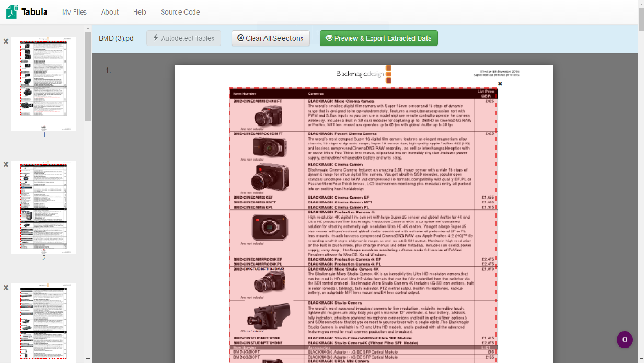Click the page number 1 label under thumbnail
Screen dimensions: 644x364
(x=44, y=134)
